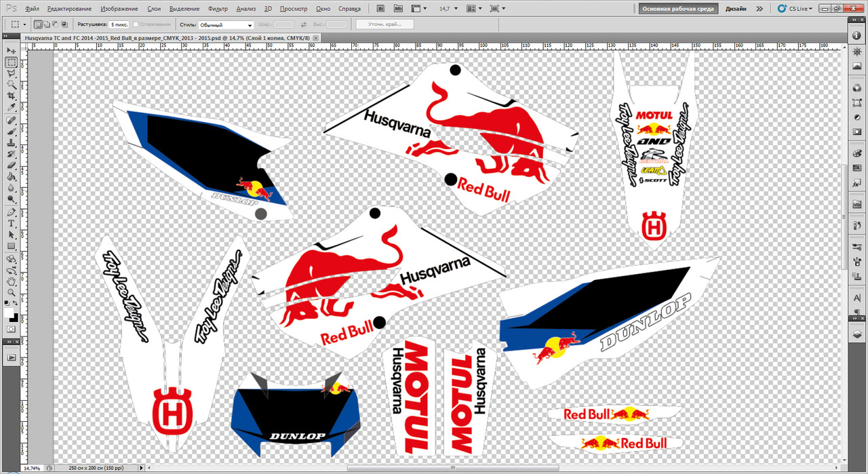The width and height of the screenshot is (868, 474).
Task: Enable Add to selection mode
Action: click(46, 24)
